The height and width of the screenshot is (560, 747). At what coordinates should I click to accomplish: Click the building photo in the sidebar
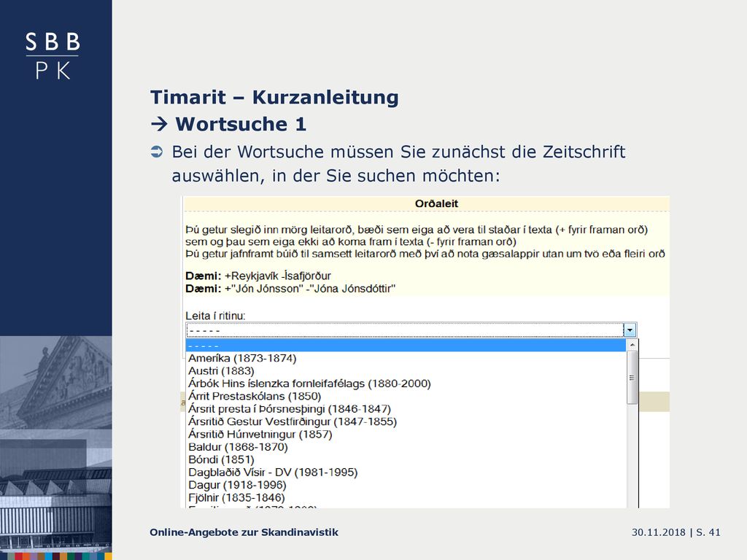[55, 444]
